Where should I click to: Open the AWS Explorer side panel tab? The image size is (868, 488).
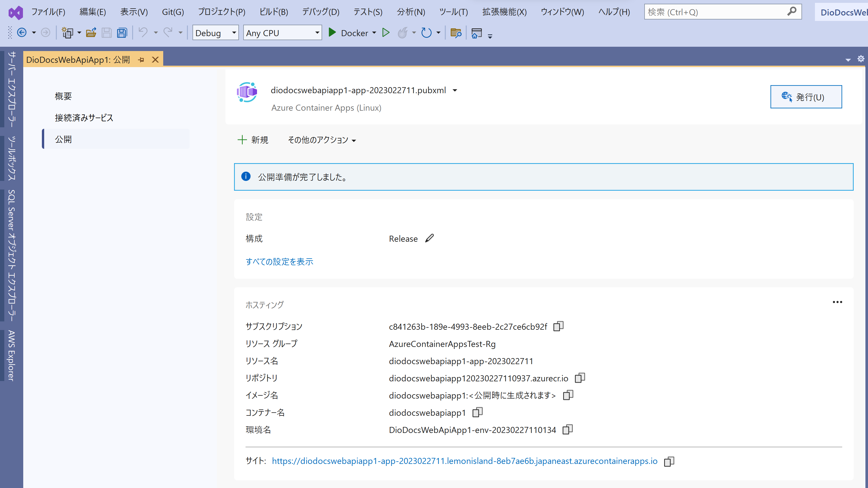pos(11,355)
